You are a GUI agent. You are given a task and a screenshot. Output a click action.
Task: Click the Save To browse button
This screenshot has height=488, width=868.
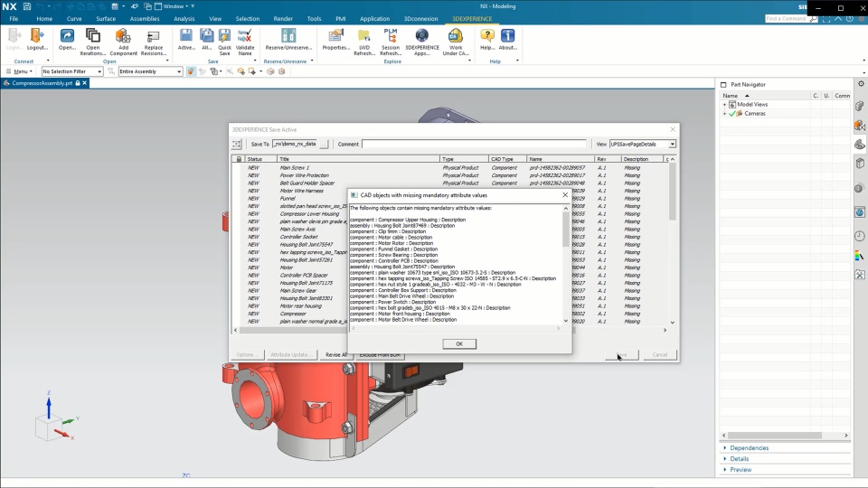click(324, 144)
